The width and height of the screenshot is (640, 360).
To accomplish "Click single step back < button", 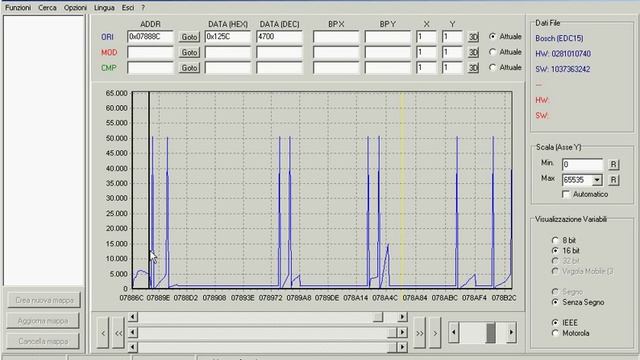I will pos(103,333).
